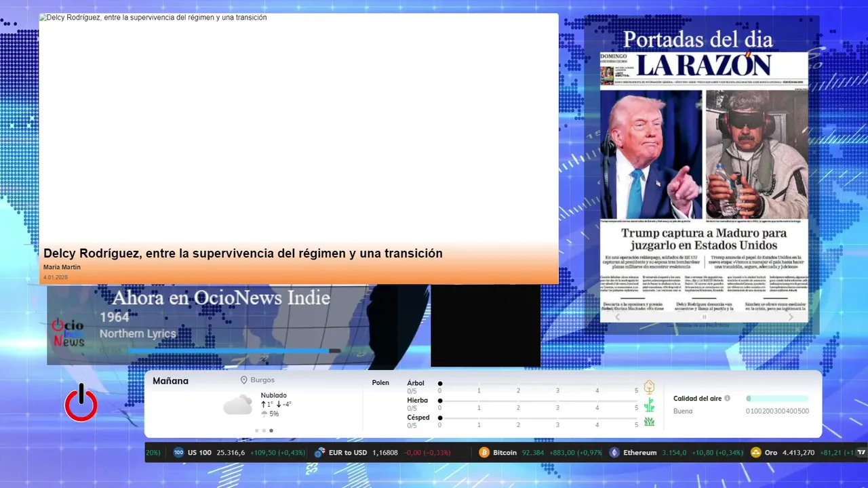Click the Buena air quality rating

(x=683, y=411)
